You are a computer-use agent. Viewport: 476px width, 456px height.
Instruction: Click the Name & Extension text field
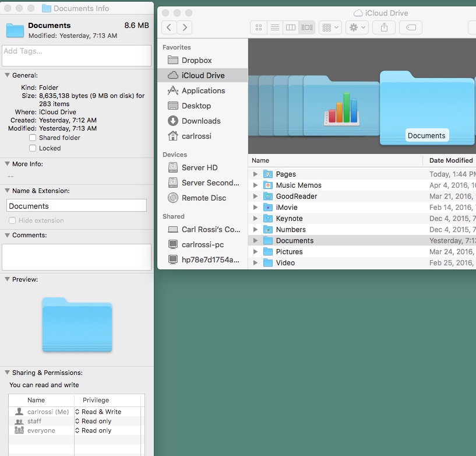[76, 206]
